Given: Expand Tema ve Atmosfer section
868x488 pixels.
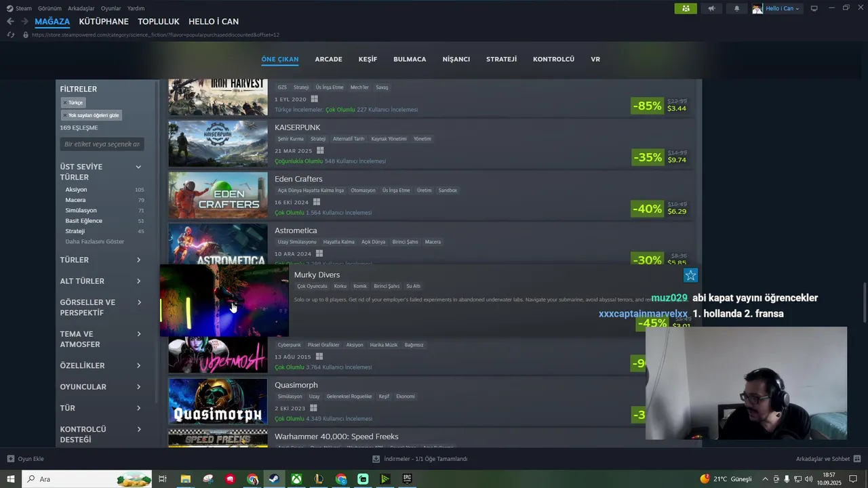Looking at the screenshot, I should [x=138, y=333].
